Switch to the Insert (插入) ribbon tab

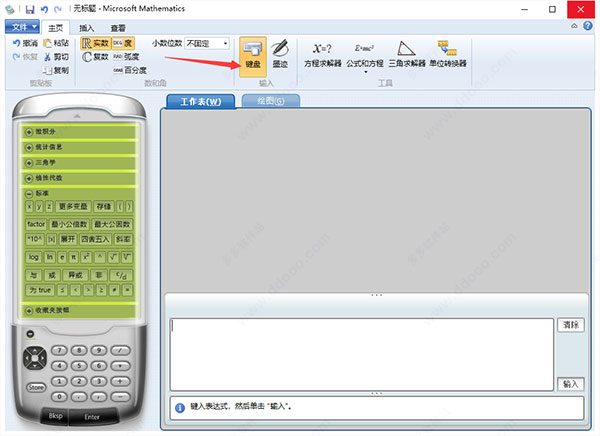click(x=86, y=28)
